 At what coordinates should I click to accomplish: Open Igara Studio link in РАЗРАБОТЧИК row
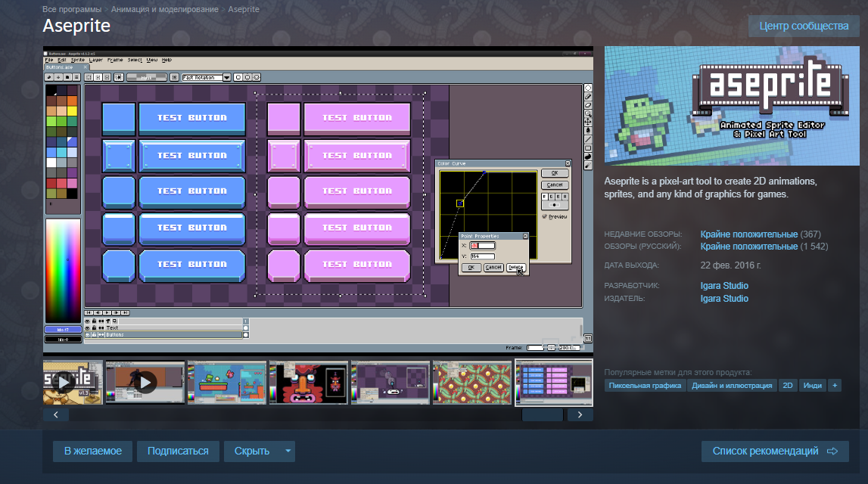724,285
